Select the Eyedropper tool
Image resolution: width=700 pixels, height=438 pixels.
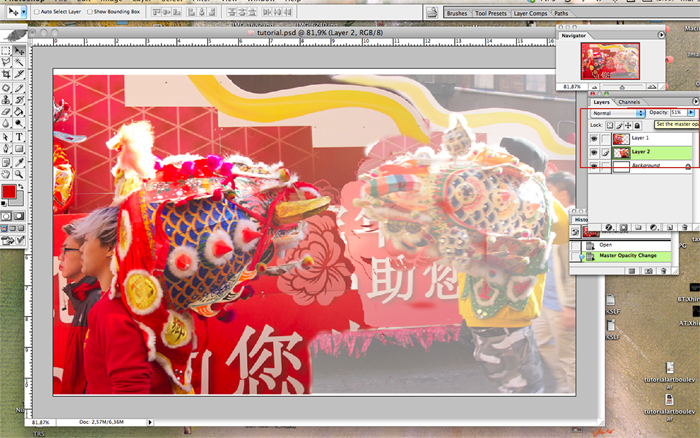[19, 162]
